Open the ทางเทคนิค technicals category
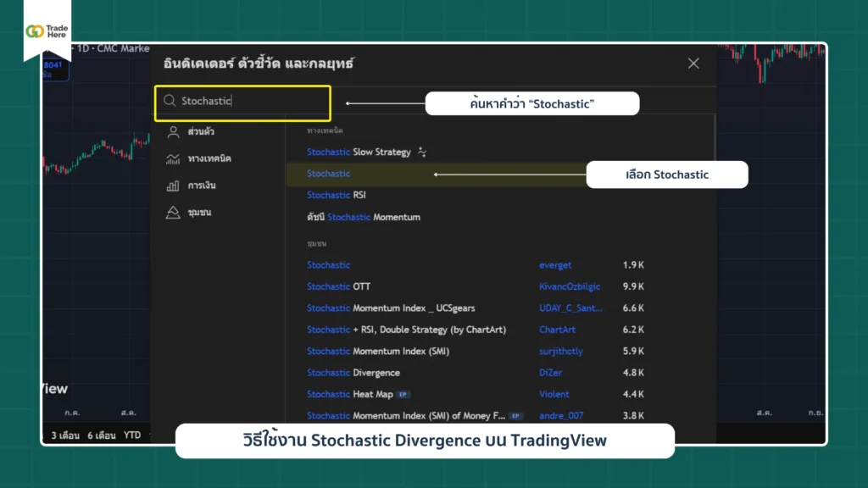 pyautogui.click(x=209, y=158)
